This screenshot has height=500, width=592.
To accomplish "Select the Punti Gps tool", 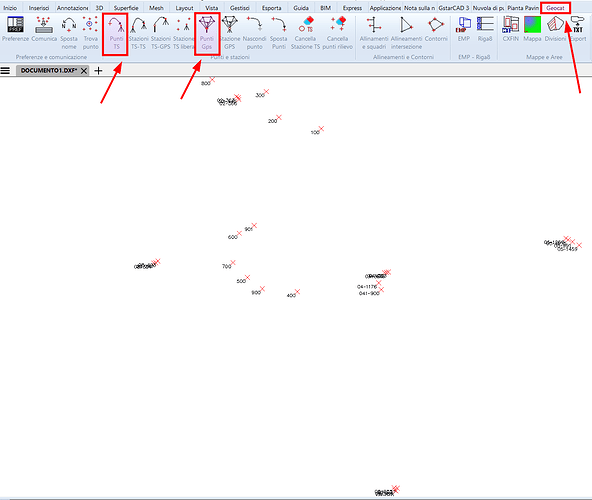I will click(207, 33).
